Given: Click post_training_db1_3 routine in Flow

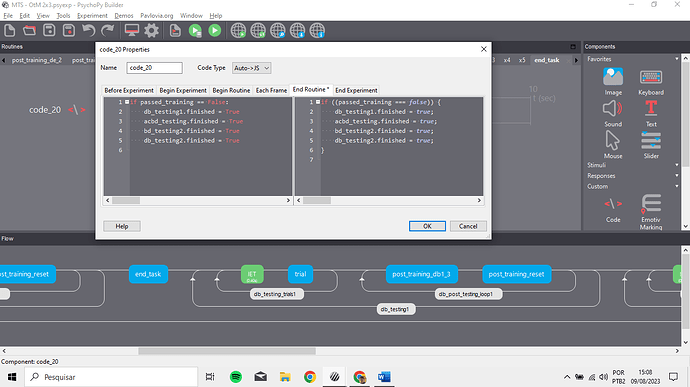Looking at the screenshot, I should [x=422, y=274].
